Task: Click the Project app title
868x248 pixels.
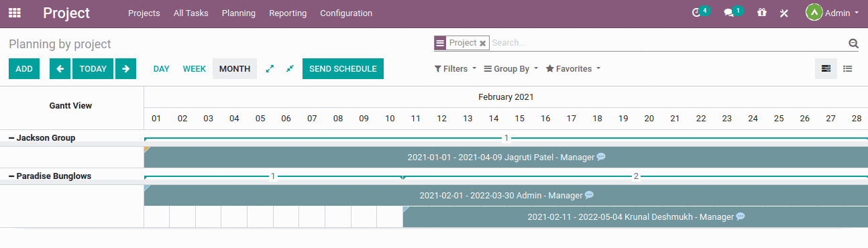Action: [66, 13]
